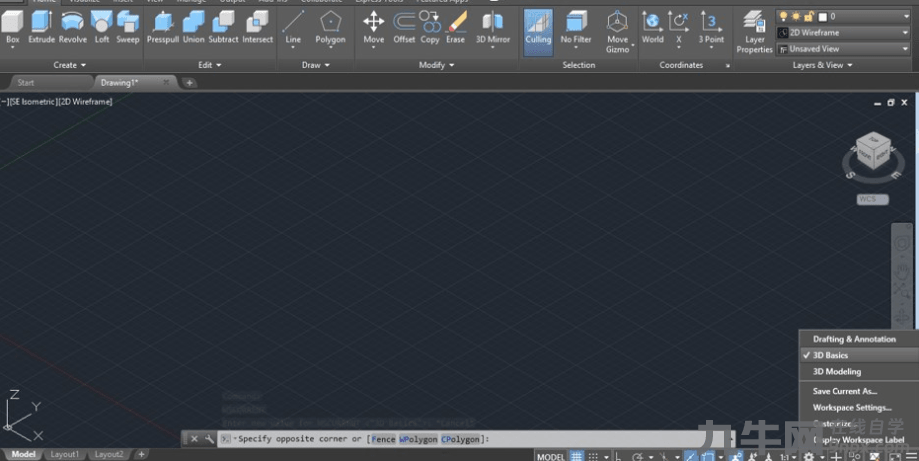919x461 pixels.
Task: Use the Erase tool
Action: (455, 28)
